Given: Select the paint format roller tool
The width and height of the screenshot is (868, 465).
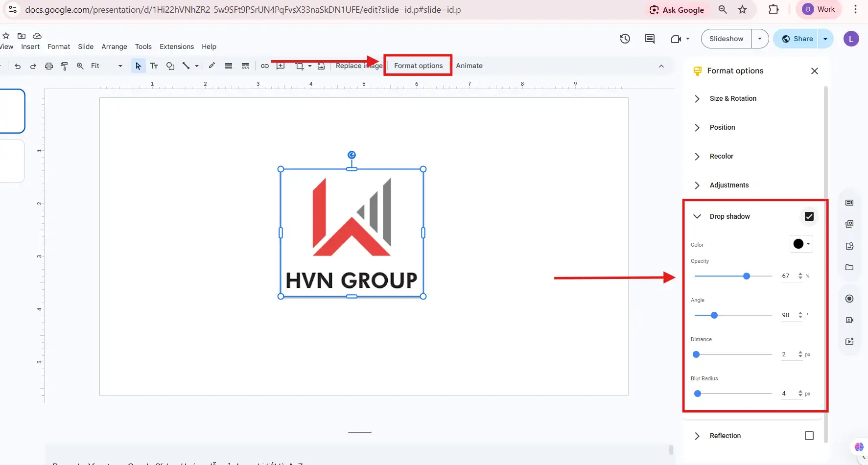Looking at the screenshot, I should click(x=64, y=66).
